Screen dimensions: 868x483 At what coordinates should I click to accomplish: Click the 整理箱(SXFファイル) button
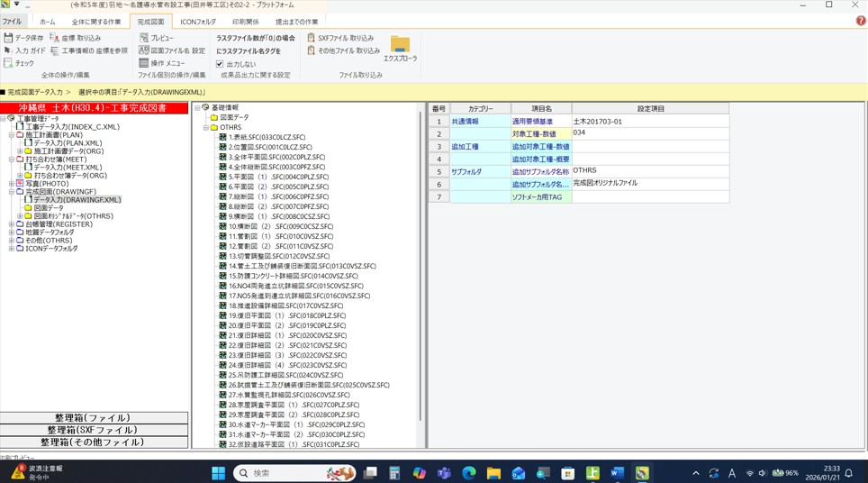(x=95, y=430)
